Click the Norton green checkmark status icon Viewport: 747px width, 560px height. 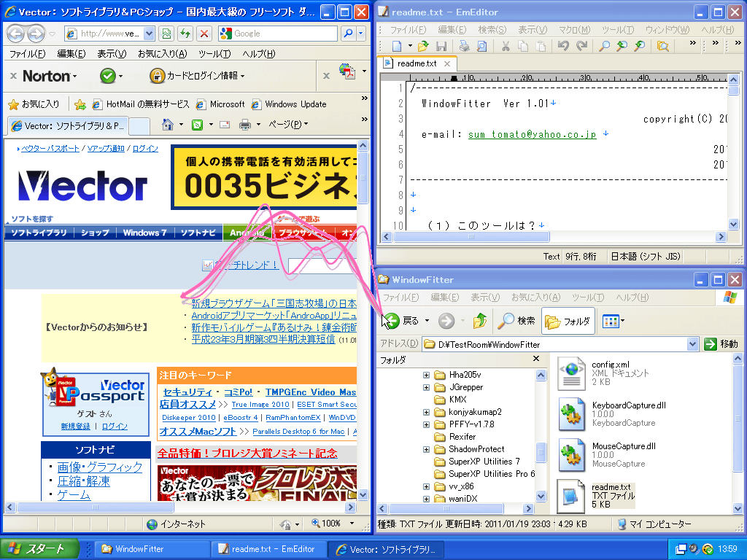click(x=108, y=76)
